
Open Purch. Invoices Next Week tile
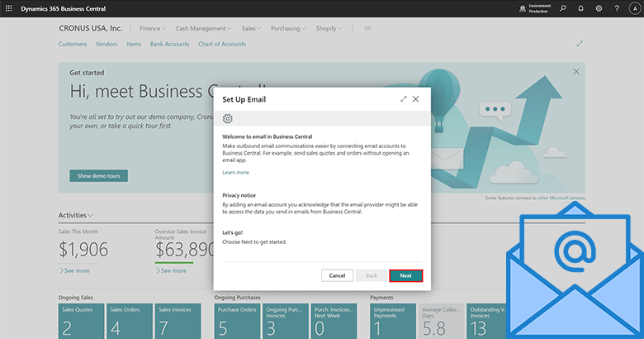334,322
